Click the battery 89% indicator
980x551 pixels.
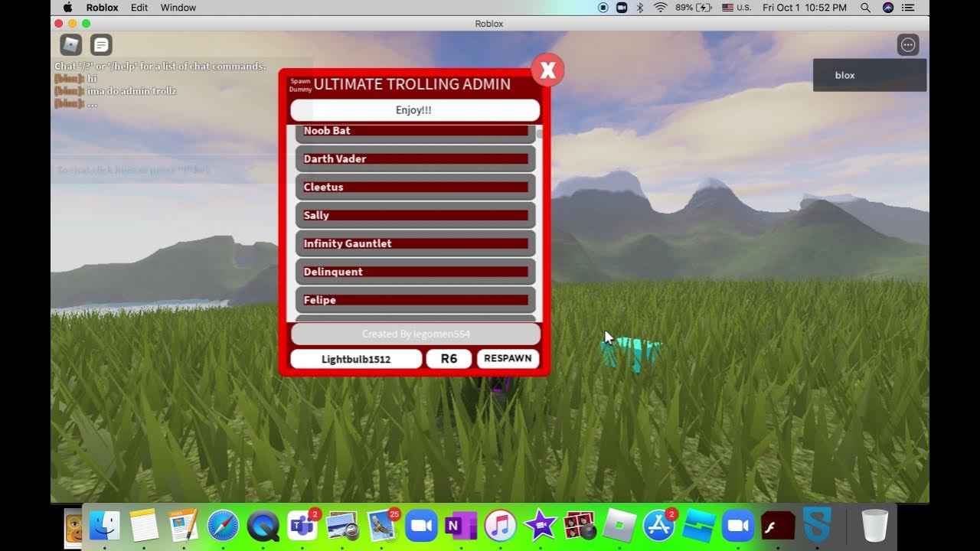[694, 8]
